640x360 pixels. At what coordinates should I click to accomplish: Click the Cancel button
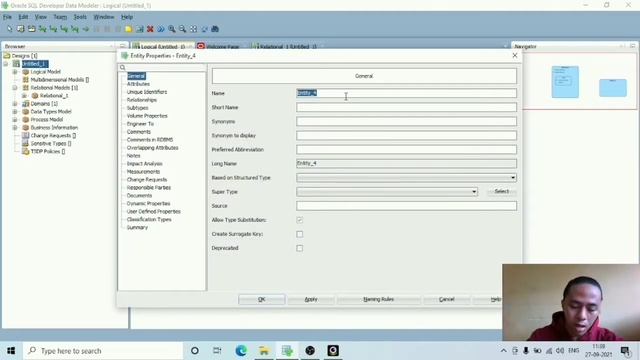pos(447,300)
